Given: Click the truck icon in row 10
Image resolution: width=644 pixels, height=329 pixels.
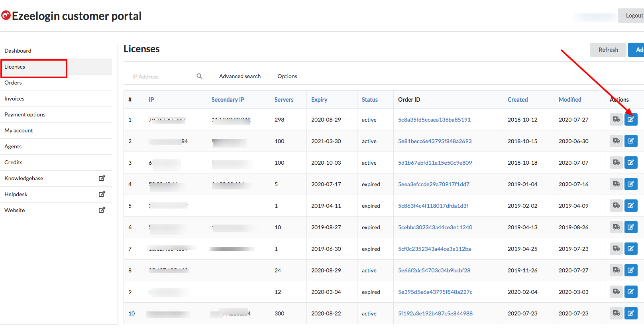Looking at the screenshot, I should pyautogui.click(x=617, y=313).
